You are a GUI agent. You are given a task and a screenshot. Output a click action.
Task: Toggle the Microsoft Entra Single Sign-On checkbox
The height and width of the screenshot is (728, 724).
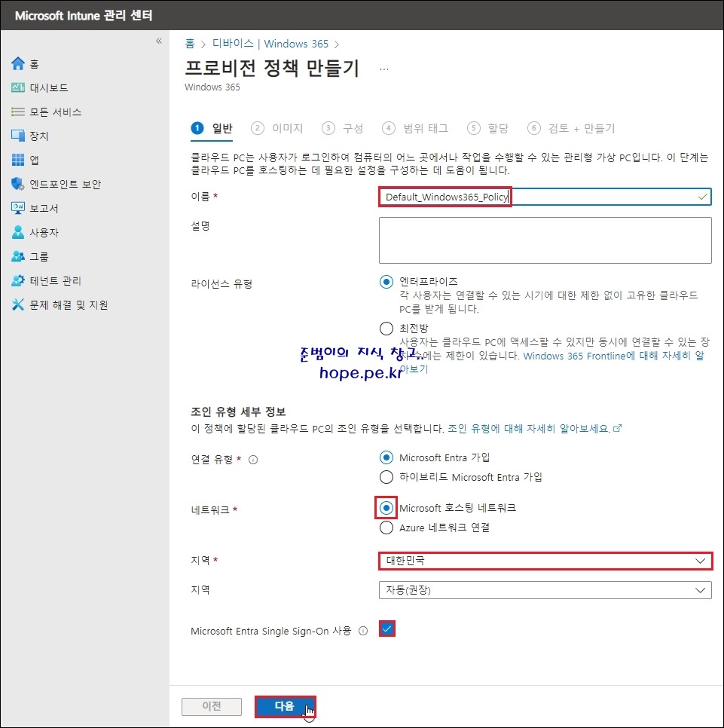click(387, 629)
